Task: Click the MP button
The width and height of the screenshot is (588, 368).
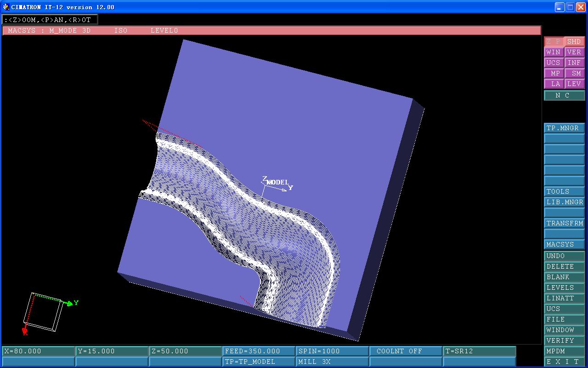Action: [x=554, y=73]
